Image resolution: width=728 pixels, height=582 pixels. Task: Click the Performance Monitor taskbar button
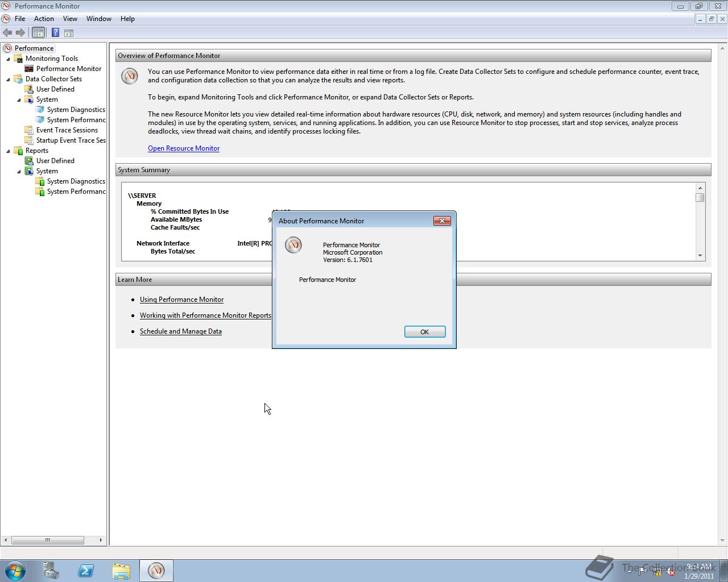(156, 571)
